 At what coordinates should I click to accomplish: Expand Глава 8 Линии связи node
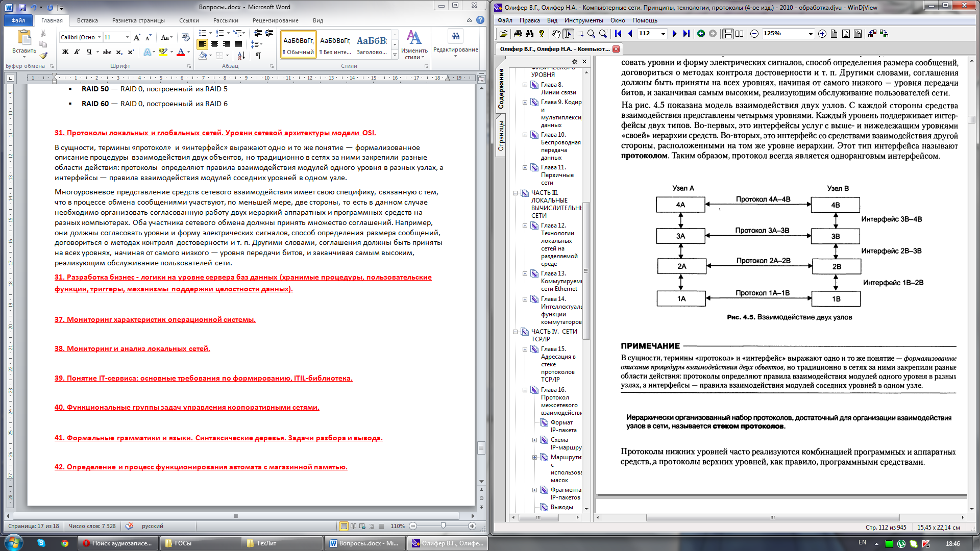525,85
